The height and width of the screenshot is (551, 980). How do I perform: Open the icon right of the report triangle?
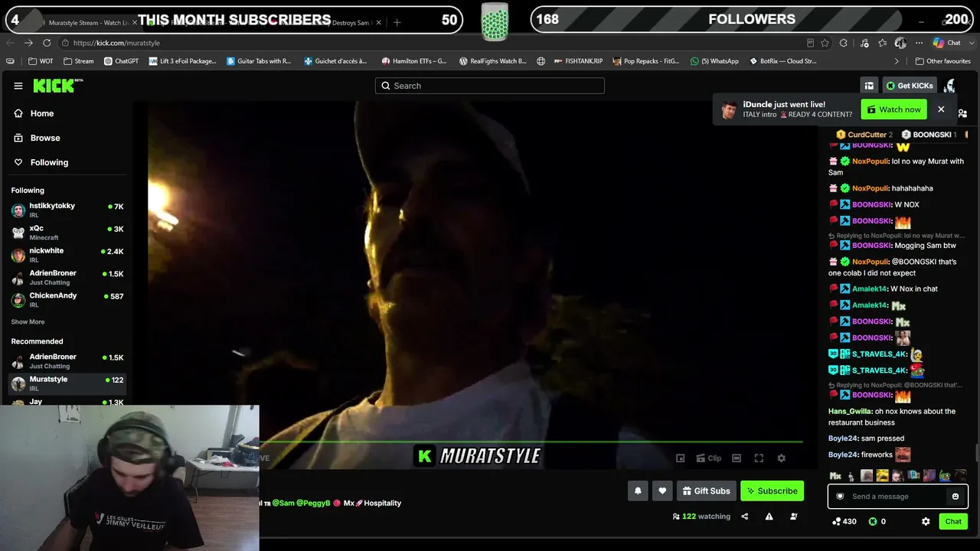coord(793,517)
